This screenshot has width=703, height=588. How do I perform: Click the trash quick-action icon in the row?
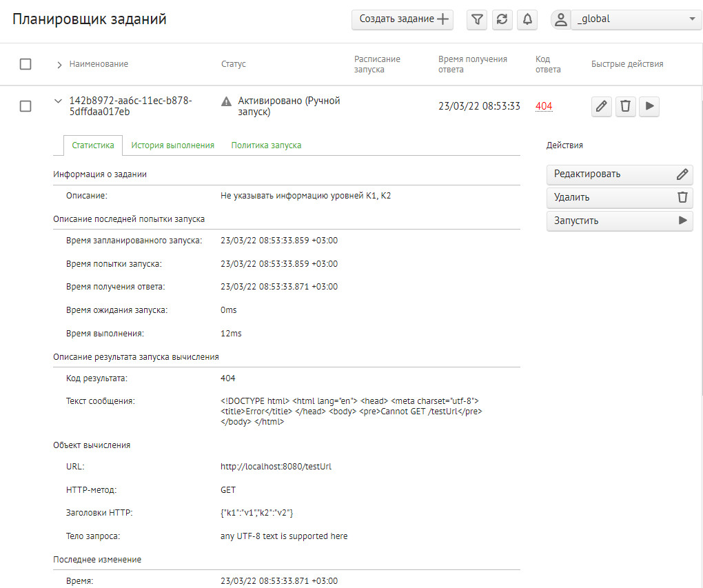click(x=625, y=106)
